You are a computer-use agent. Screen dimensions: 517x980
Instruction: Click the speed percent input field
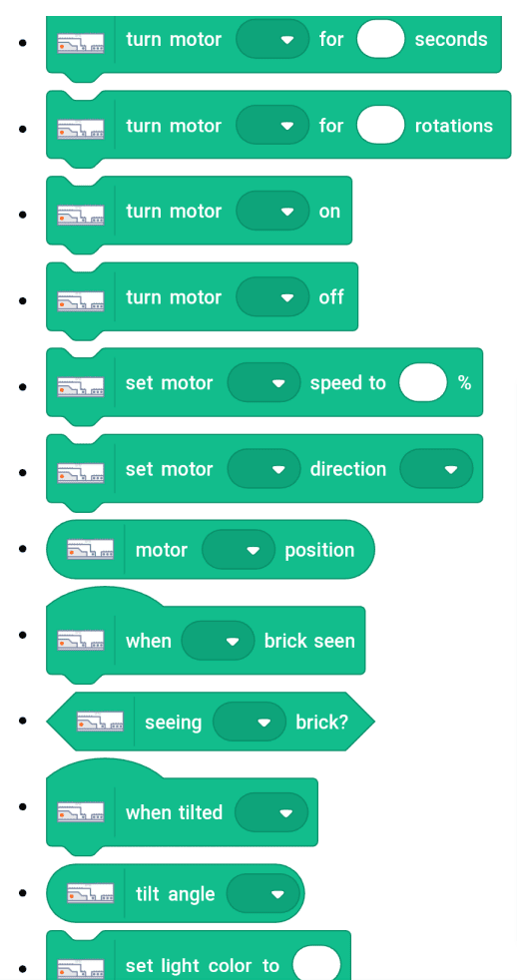point(423,382)
